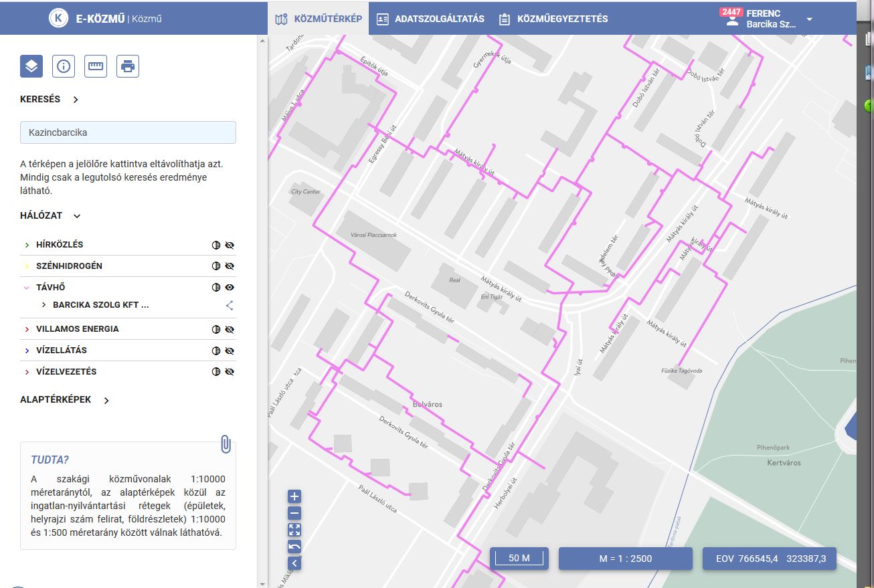
Task: Zoom out with the minus button
Action: [x=294, y=513]
